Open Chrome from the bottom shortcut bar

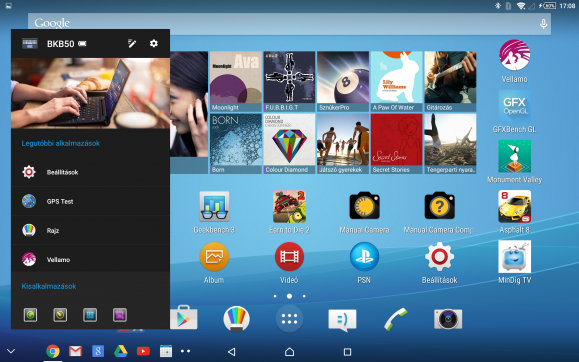pos(53,351)
